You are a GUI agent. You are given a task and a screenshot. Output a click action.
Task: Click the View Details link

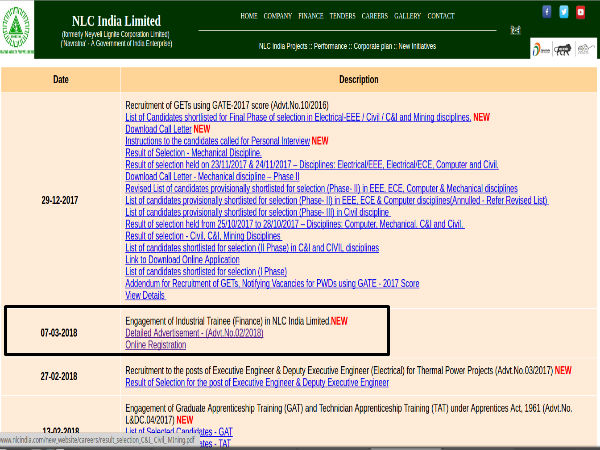pos(145,295)
